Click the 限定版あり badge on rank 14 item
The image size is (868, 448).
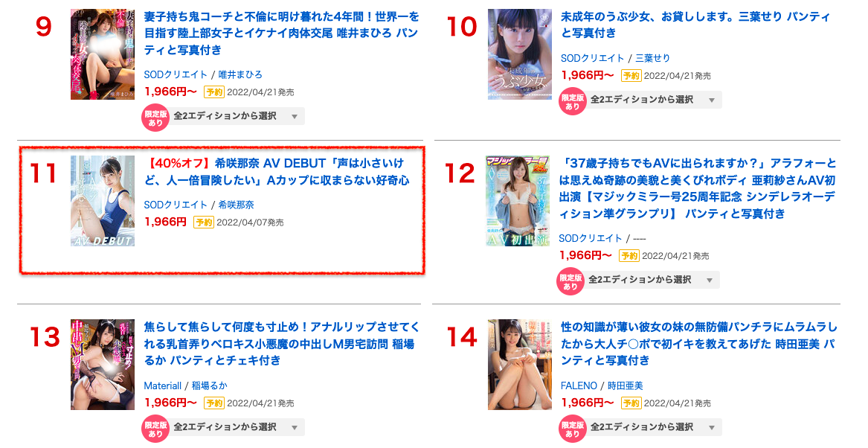573,429
